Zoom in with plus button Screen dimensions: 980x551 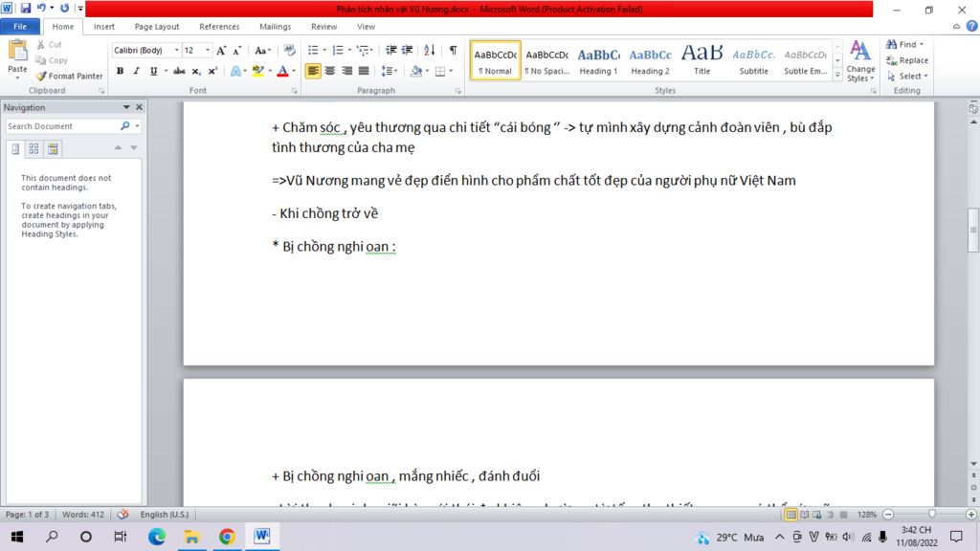click(970, 514)
